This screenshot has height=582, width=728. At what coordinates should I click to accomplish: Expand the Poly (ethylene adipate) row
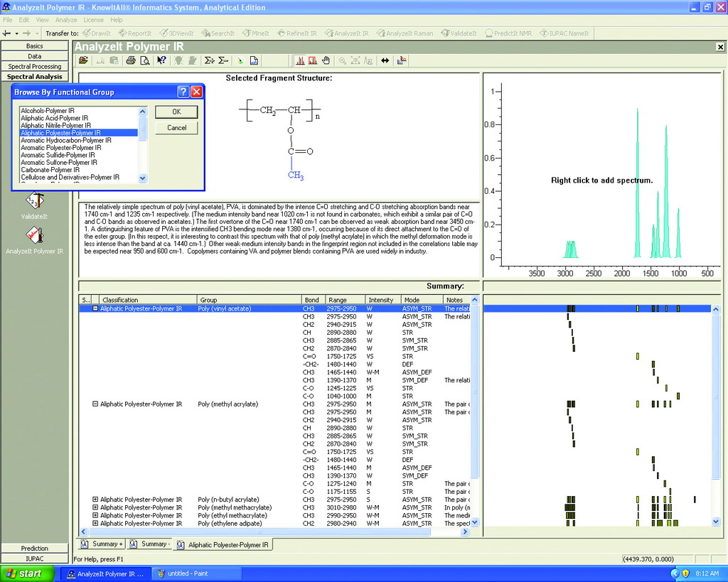click(95, 524)
